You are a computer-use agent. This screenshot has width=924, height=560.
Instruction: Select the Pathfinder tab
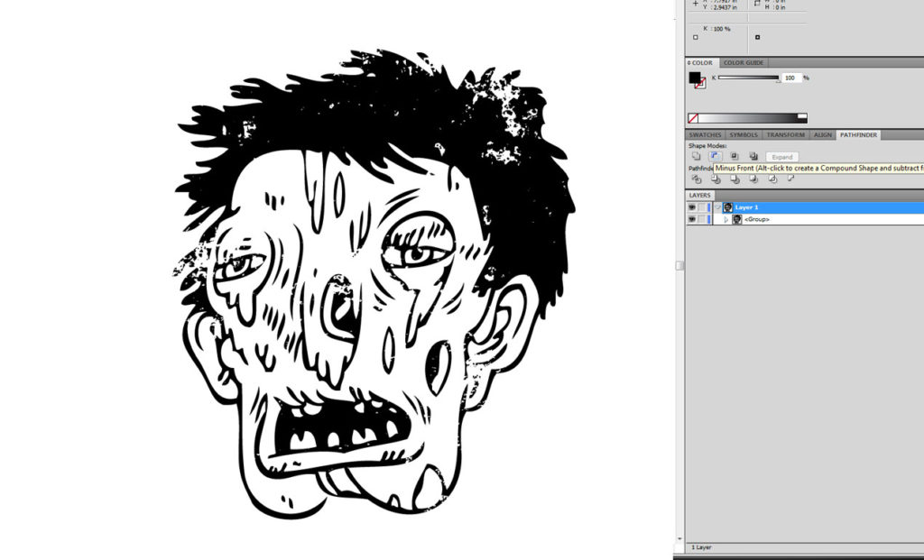point(858,135)
